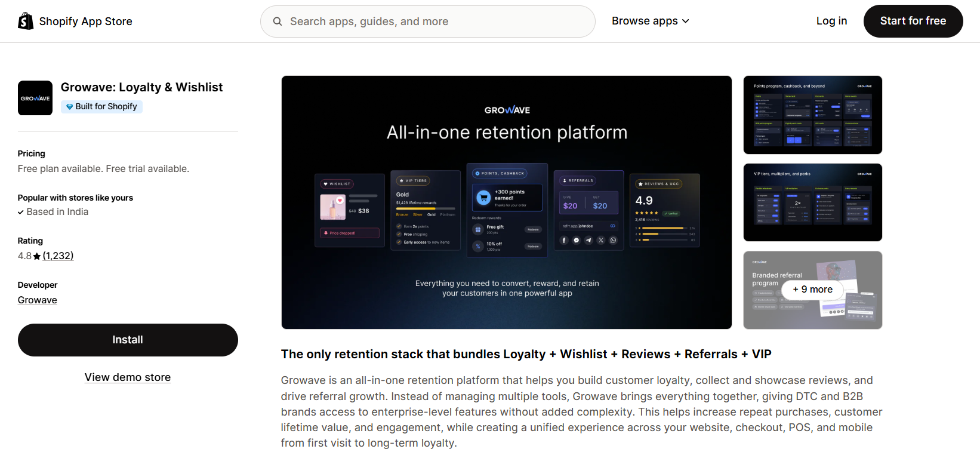Click the Built for Shopify badge
This screenshot has width=980, height=452.
tap(101, 106)
